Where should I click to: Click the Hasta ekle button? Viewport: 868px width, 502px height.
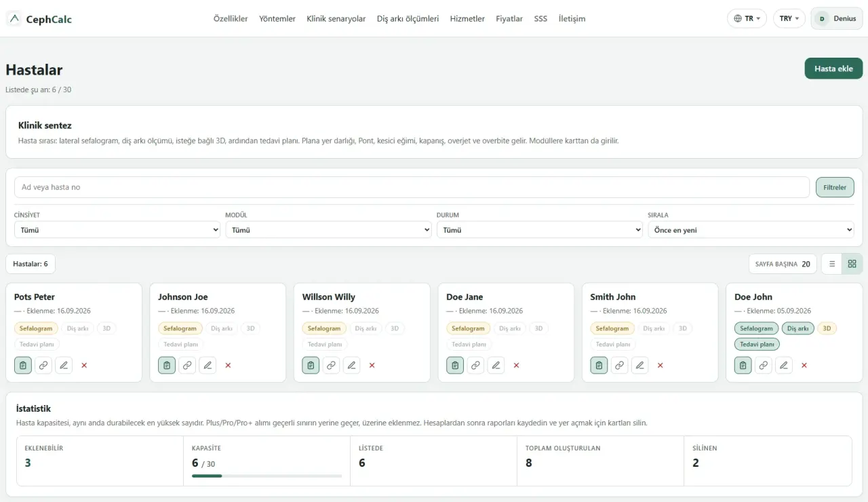(x=833, y=69)
